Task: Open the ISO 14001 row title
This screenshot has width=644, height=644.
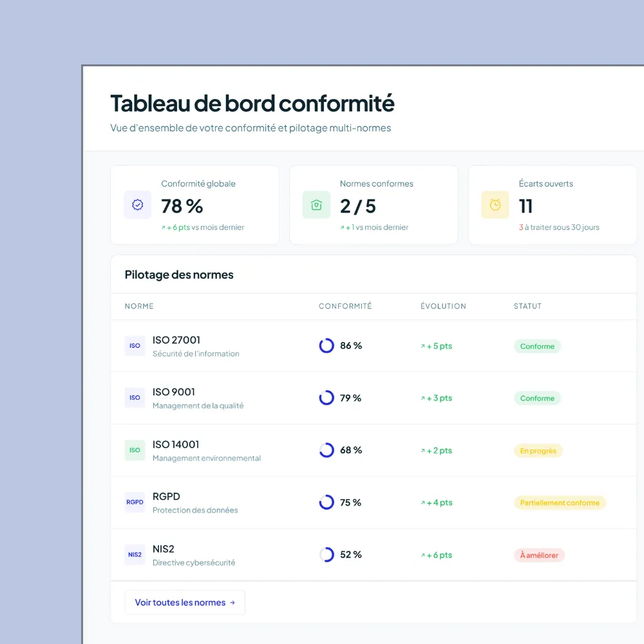Action: [176, 444]
